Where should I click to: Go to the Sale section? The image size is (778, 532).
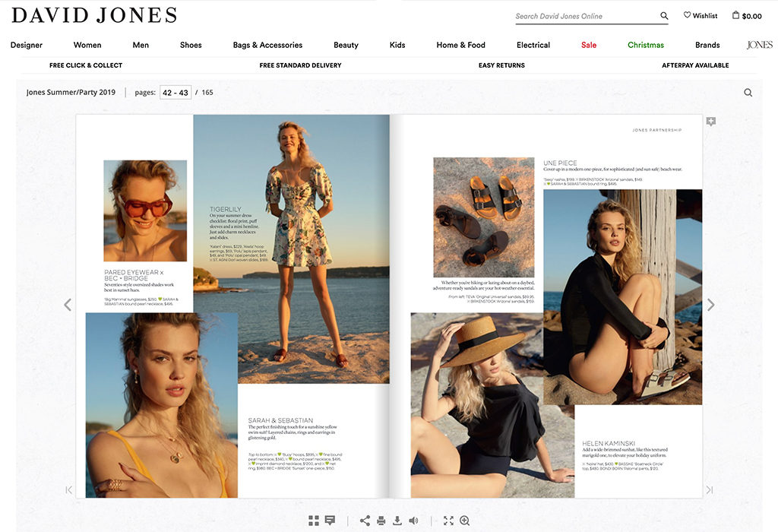(589, 45)
